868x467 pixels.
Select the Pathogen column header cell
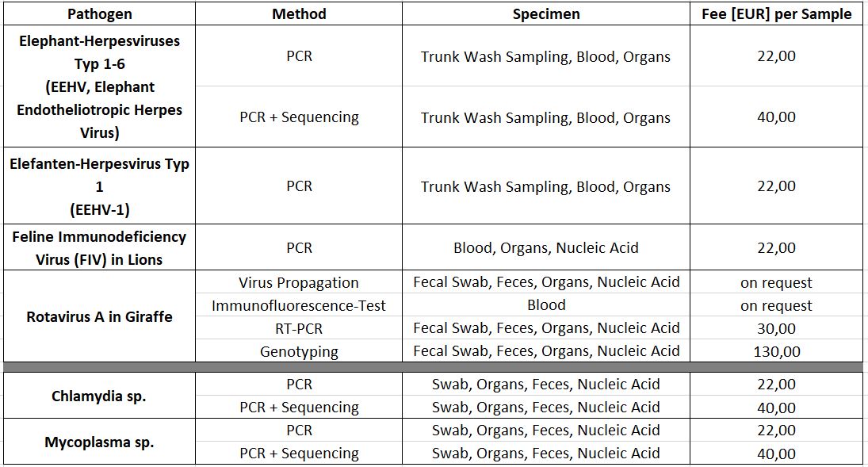[100, 13]
